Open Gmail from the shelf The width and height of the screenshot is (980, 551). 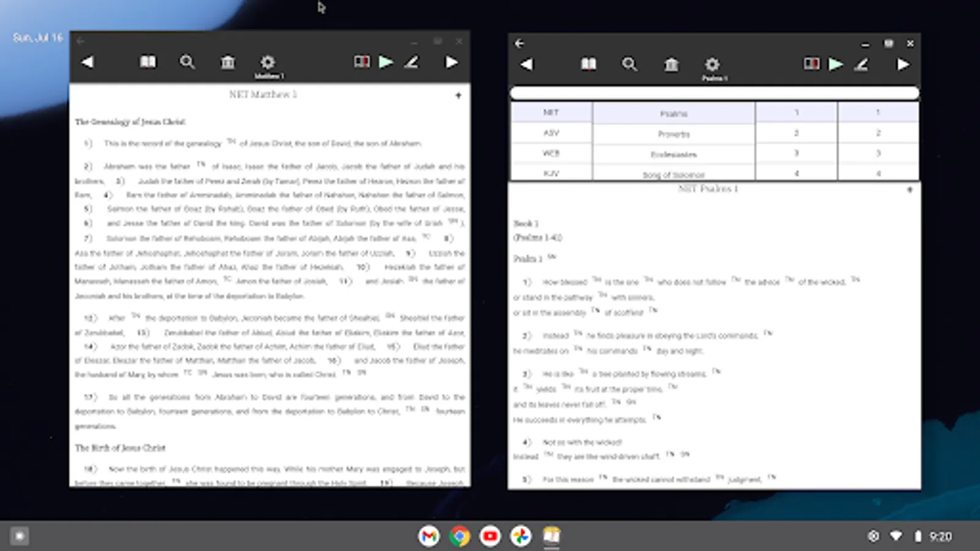pyautogui.click(x=429, y=536)
